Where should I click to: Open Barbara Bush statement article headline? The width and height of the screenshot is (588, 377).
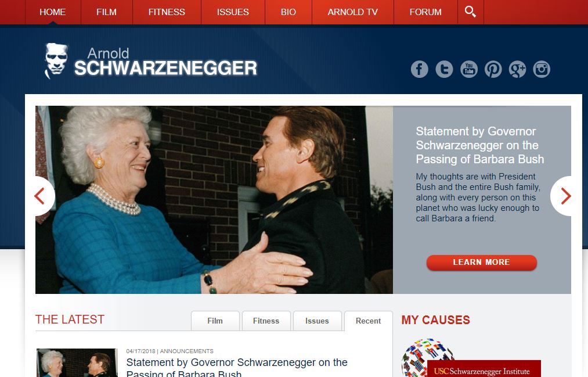[237, 368]
